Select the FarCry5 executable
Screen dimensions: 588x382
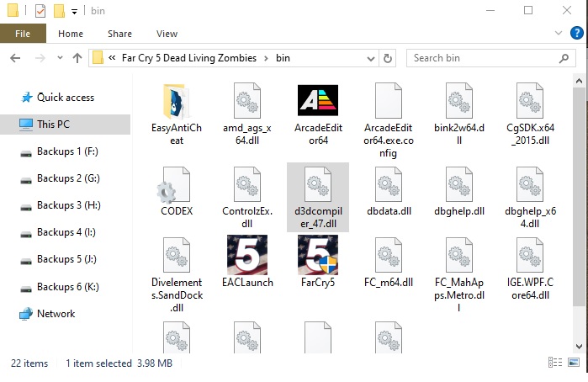point(318,262)
